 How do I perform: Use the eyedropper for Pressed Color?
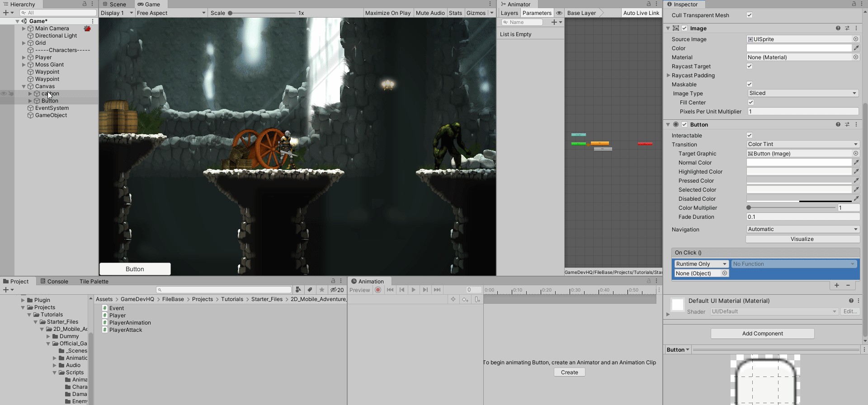tap(856, 180)
